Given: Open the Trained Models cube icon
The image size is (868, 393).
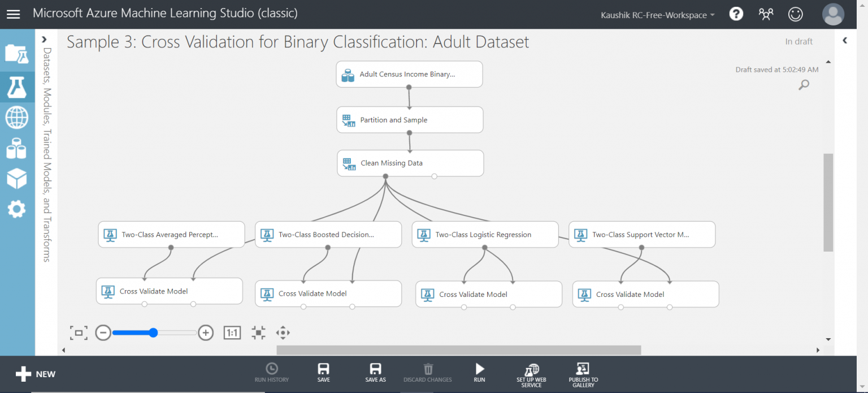Looking at the screenshot, I should pos(16,179).
